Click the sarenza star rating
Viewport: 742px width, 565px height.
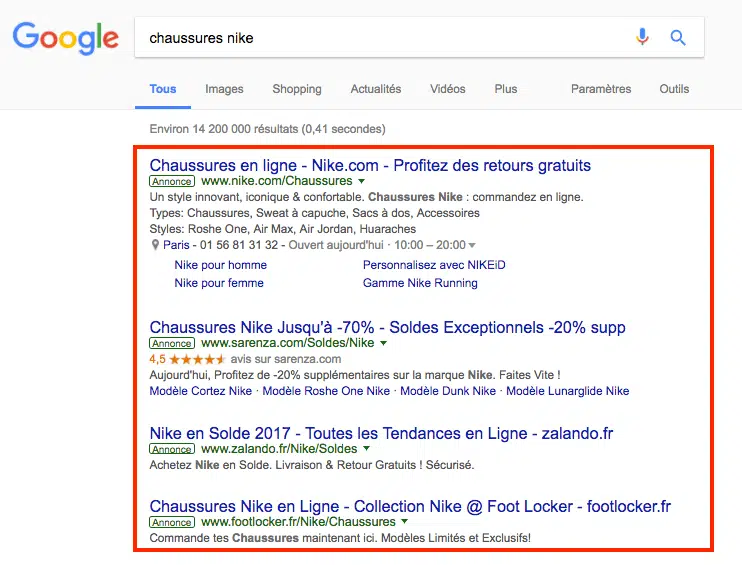(198, 359)
